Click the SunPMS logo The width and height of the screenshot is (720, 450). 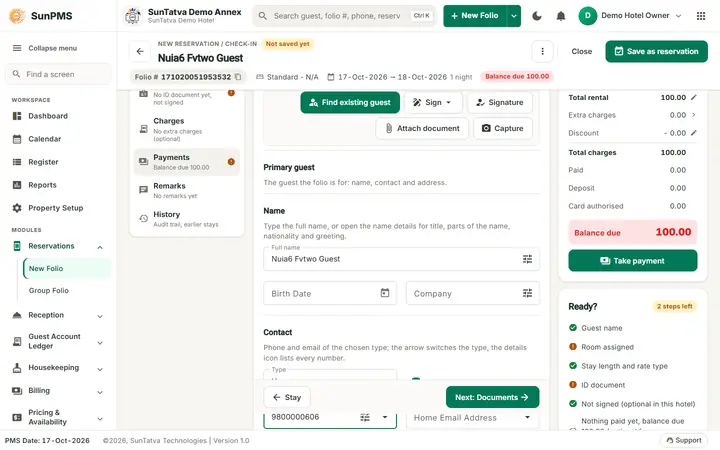(17, 16)
